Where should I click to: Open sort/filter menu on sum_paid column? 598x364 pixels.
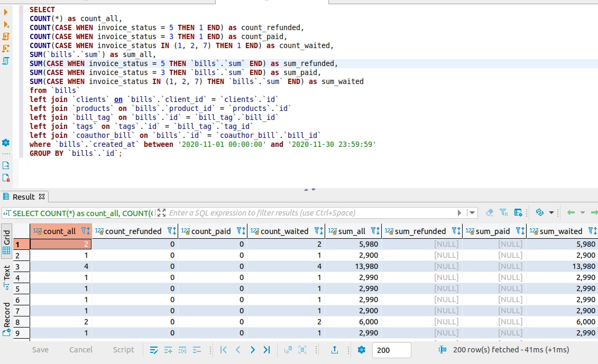519,231
